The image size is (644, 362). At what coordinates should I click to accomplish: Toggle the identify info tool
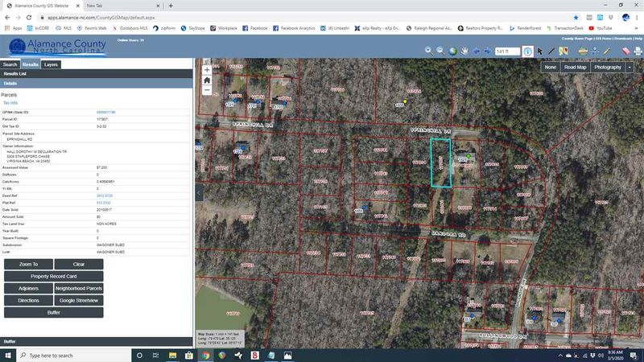[528, 51]
